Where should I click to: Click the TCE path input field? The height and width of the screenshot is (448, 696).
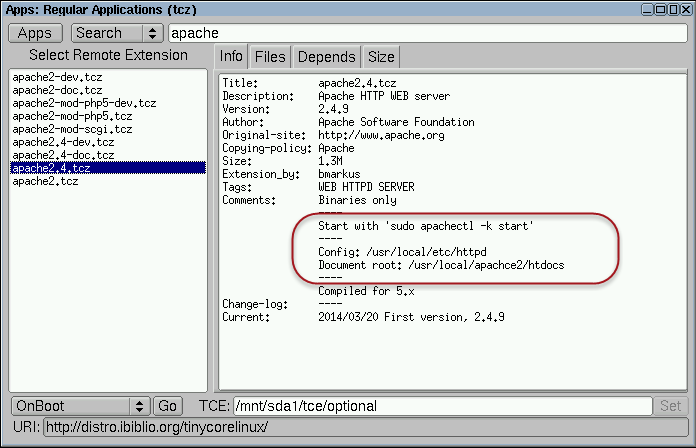tap(440, 405)
